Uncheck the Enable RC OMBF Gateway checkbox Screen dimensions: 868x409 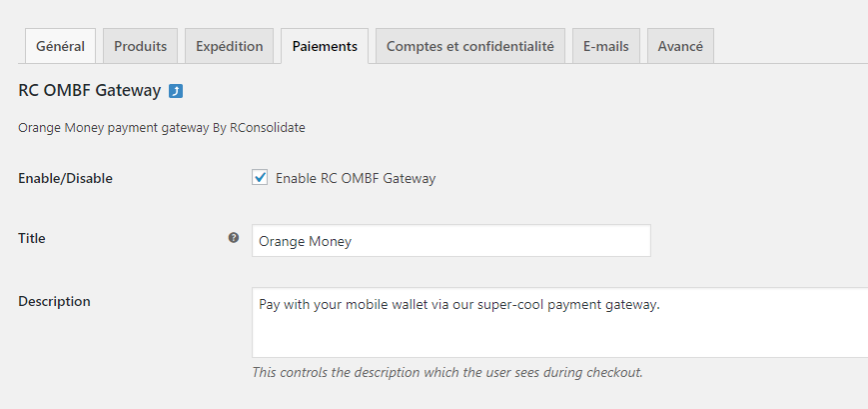click(260, 177)
